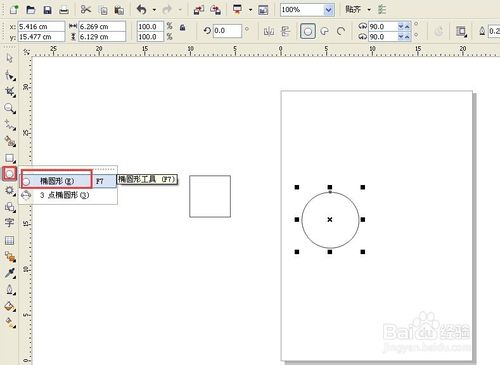Click the outline width pen icon
The width and height of the screenshot is (500, 365).
click(x=482, y=31)
